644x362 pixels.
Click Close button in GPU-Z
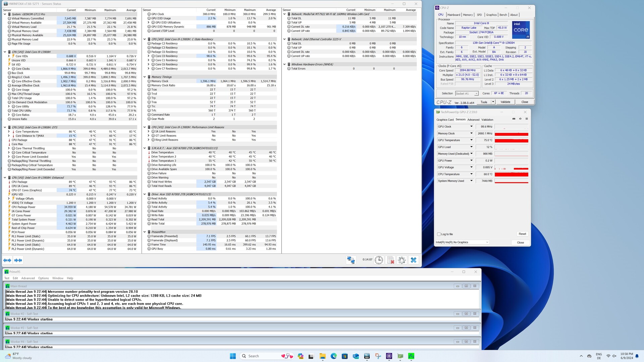pos(520,242)
